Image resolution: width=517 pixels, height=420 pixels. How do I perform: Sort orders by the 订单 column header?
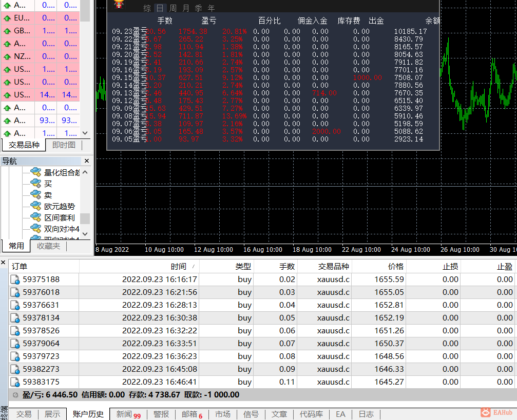44,267
